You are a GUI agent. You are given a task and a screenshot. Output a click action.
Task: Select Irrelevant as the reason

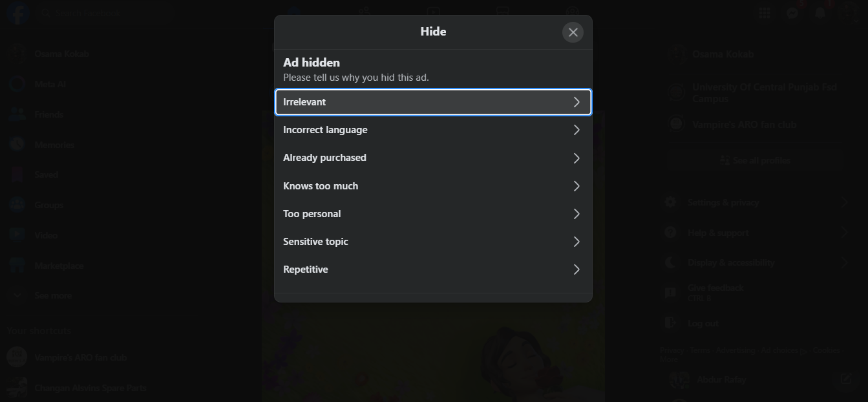(433, 102)
